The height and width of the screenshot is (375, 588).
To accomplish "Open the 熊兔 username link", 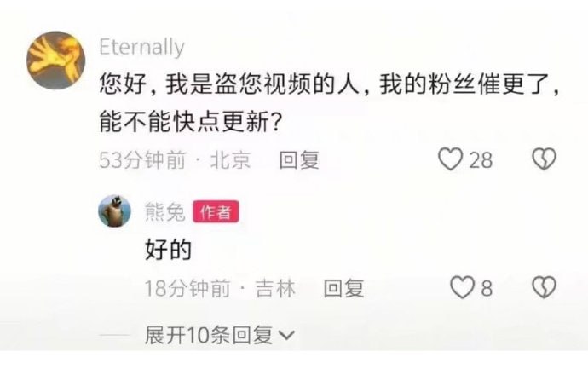I will point(165,212).
